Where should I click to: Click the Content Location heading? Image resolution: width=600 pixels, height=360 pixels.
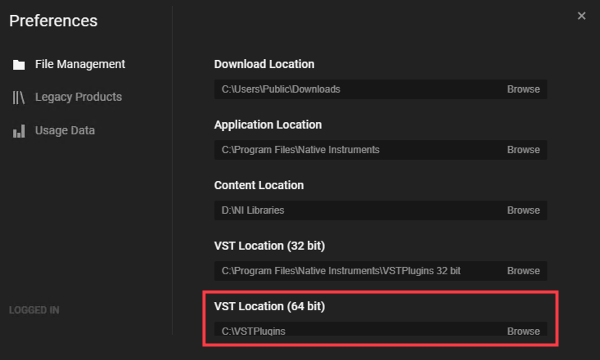(x=259, y=185)
